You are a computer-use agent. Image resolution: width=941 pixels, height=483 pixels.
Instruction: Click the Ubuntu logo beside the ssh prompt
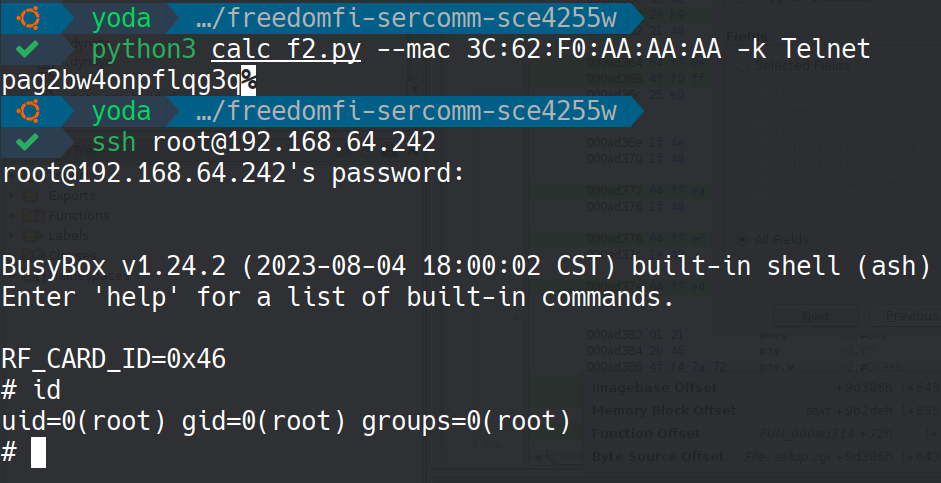point(28,110)
